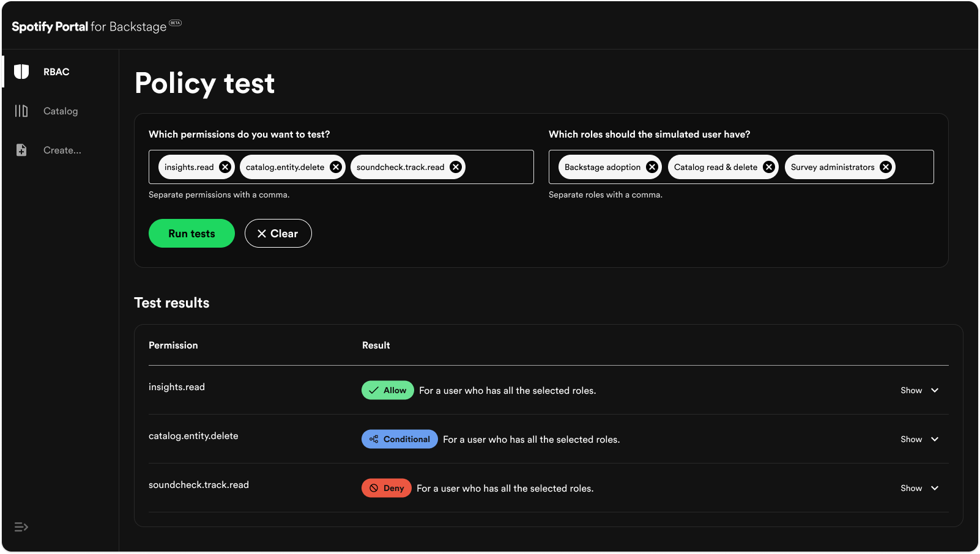Remove the insights.read permission chip

click(225, 166)
